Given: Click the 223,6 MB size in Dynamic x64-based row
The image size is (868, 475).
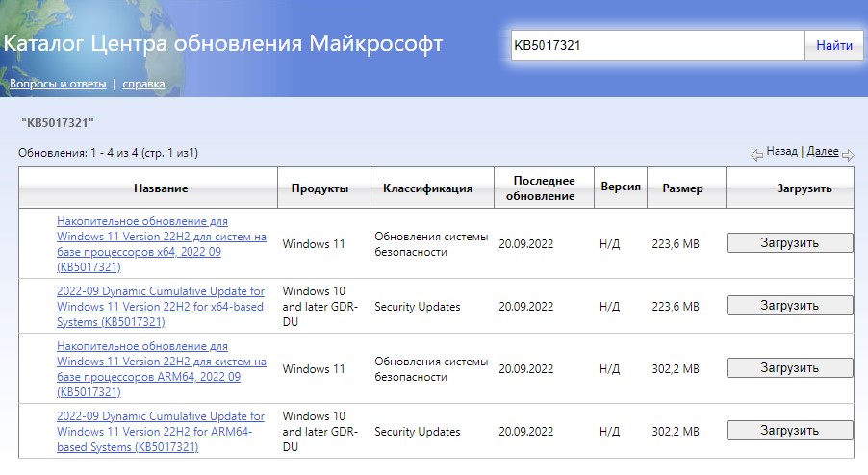Looking at the screenshot, I should [x=676, y=307].
